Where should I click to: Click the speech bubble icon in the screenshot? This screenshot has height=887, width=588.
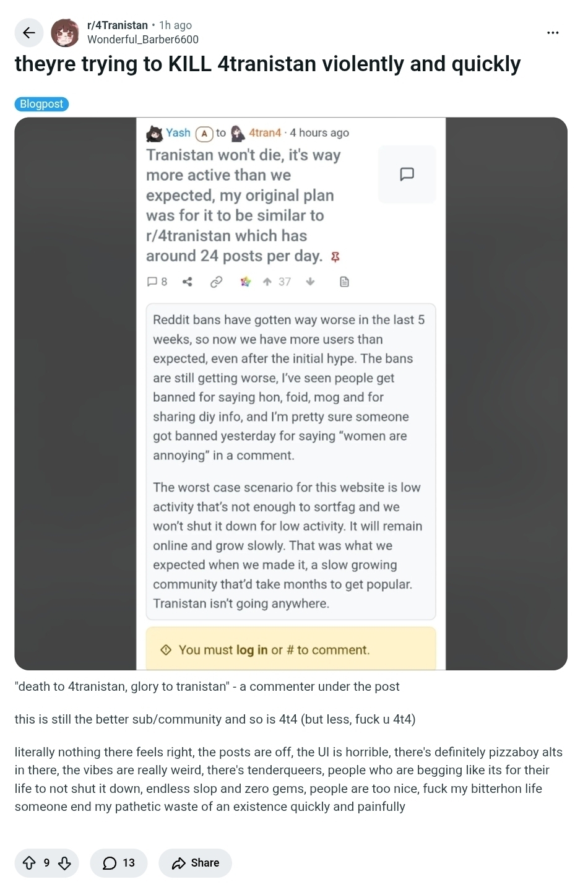click(407, 174)
